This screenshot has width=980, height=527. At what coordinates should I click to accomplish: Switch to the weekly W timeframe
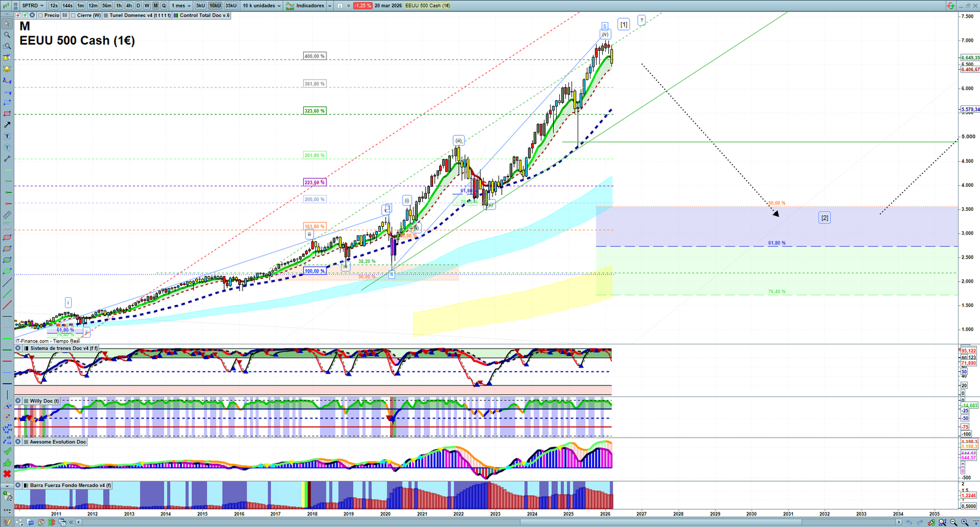click(x=146, y=6)
